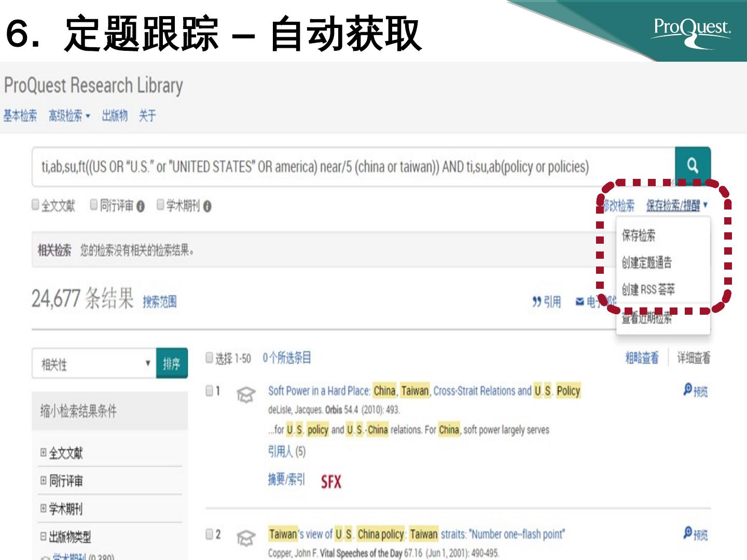Image resolution: width=747 pixels, height=560 pixels.
Task: Click the 相关检索 label
Action: coord(54,250)
